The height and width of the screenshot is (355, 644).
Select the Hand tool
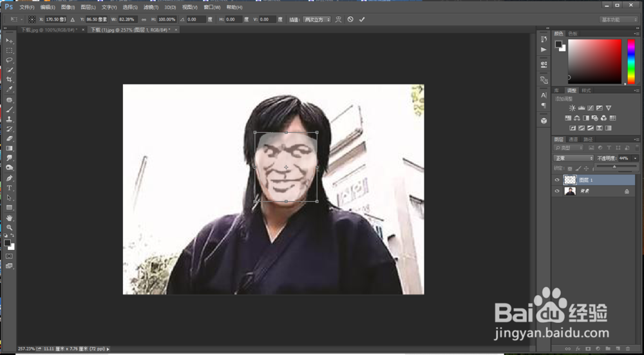click(x=9, y=218)
